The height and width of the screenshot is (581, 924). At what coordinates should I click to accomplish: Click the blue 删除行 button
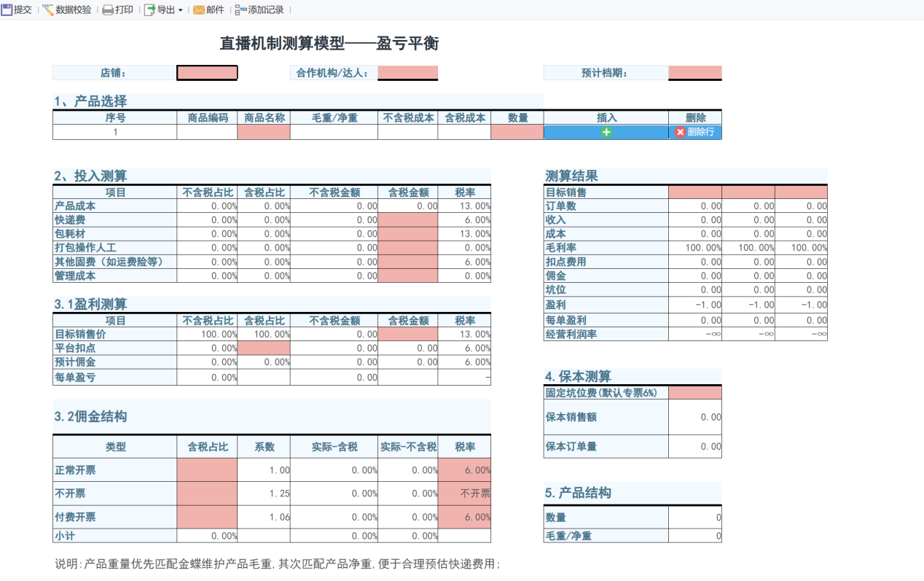coord(694,132)
